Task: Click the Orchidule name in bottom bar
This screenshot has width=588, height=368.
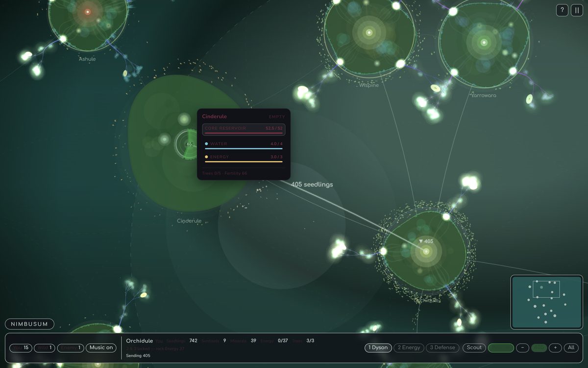Action: coord(140,341)
